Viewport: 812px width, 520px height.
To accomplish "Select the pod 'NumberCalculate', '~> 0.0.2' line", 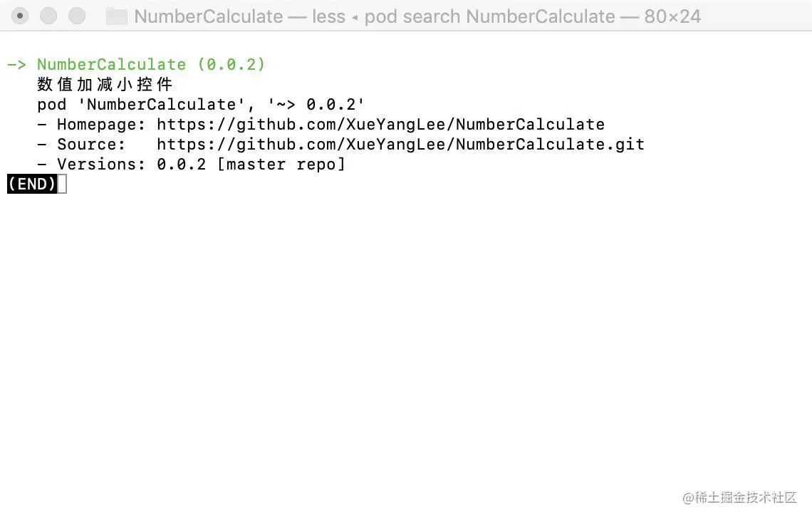I will [x=201, y=105].
